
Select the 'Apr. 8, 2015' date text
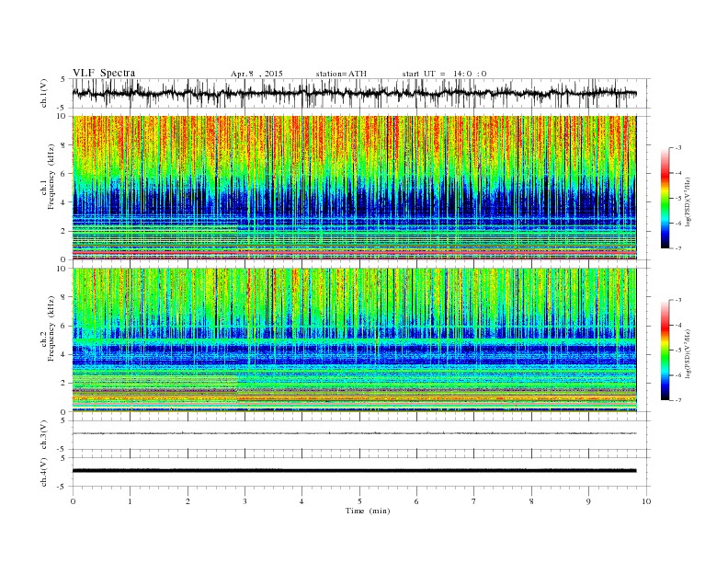[256, 74]
